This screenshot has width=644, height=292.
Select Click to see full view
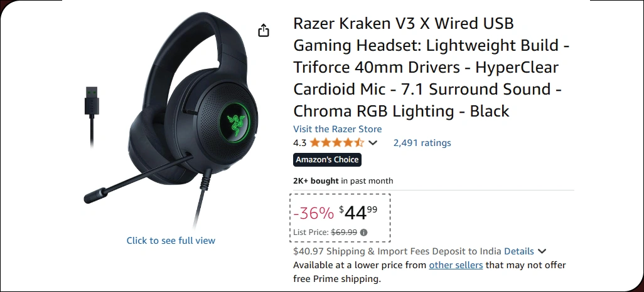[171, 241]
